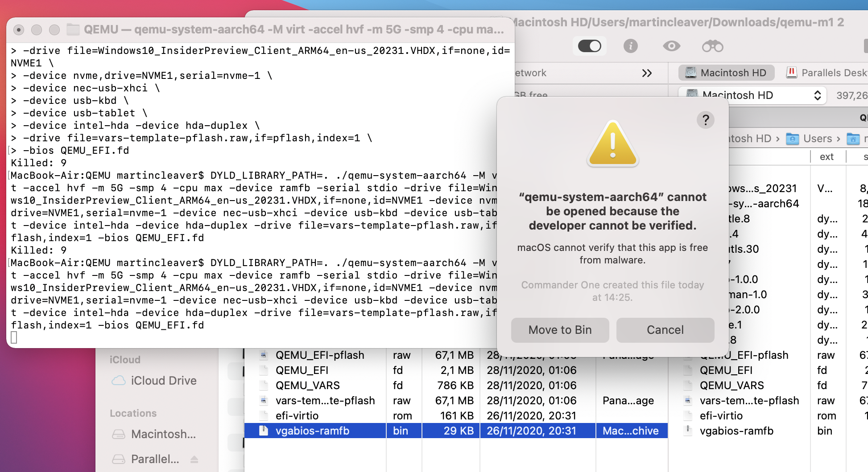868x472 pixels.
Task: Select QEMU_EFI in the right pane
Action: coord(726,370)
